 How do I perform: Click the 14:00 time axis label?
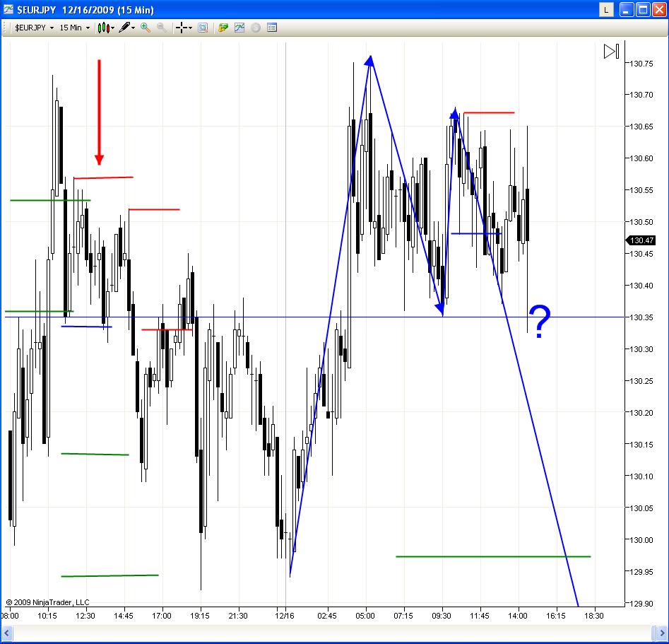[518, 616]
